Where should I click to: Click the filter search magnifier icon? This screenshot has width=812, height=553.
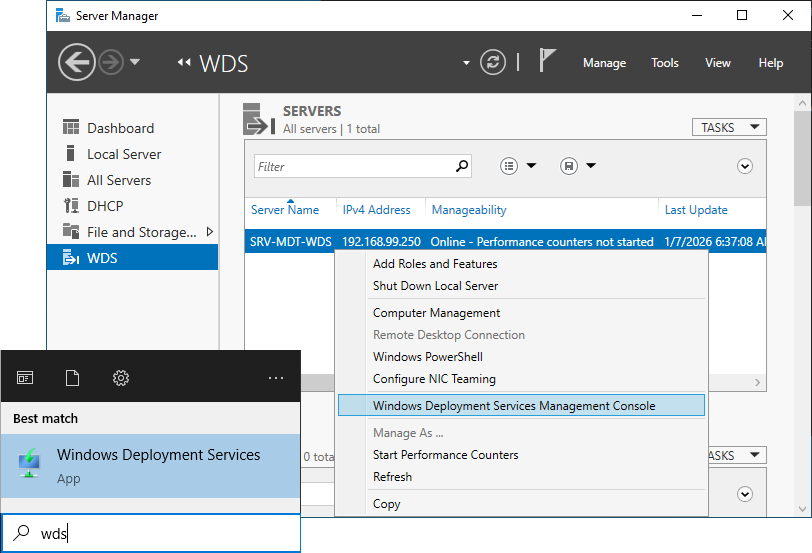[461, 166]
